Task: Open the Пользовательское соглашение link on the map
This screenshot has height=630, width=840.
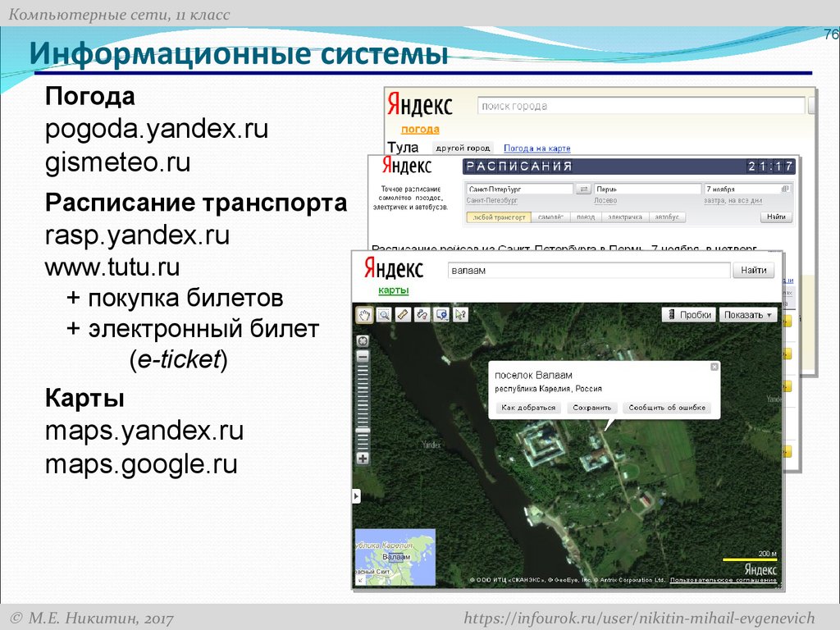Action: (x=724, y=580)
